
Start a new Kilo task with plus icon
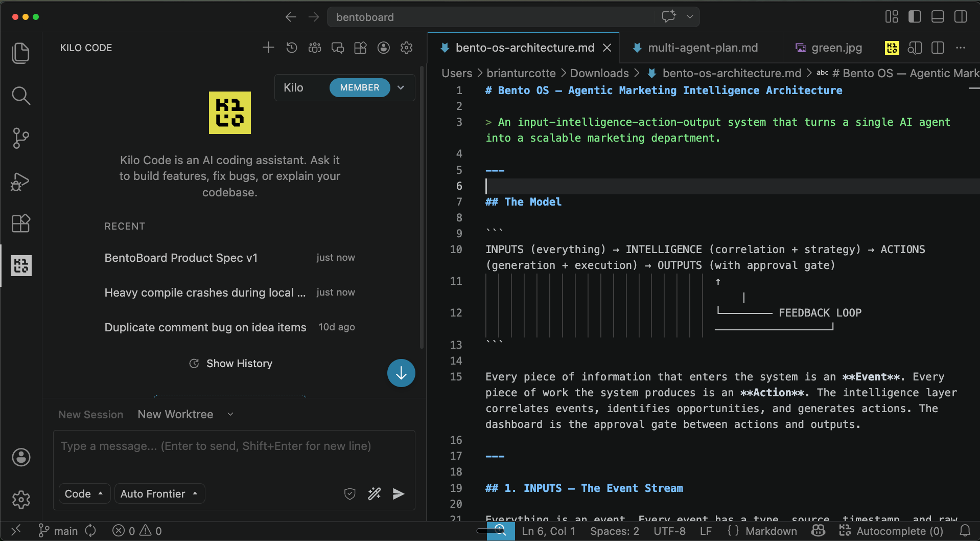(x=268, y=48)
